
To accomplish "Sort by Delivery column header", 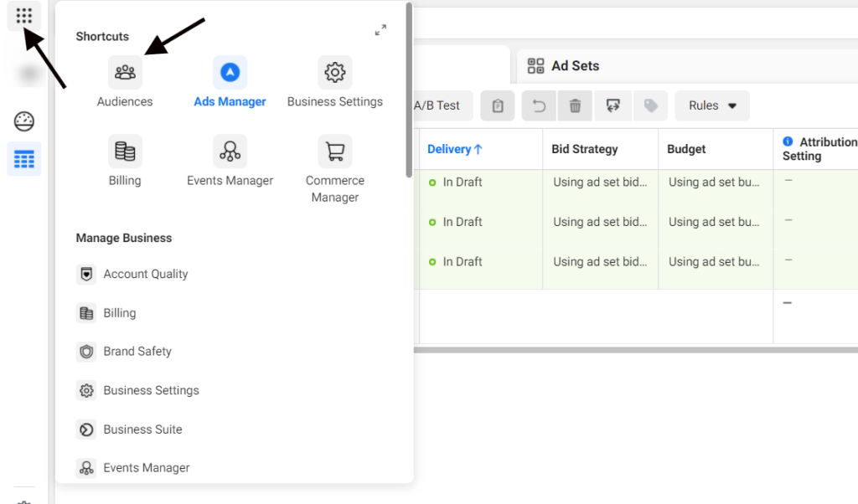I will (x=455, y=149).
